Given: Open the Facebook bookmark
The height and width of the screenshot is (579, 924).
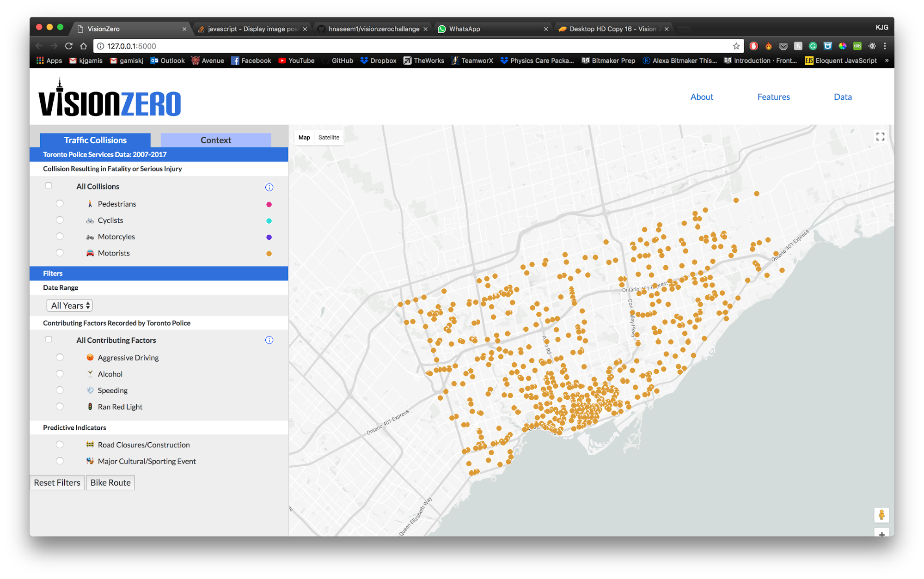Looking at the screenshot, I should [x=251, y=61].
